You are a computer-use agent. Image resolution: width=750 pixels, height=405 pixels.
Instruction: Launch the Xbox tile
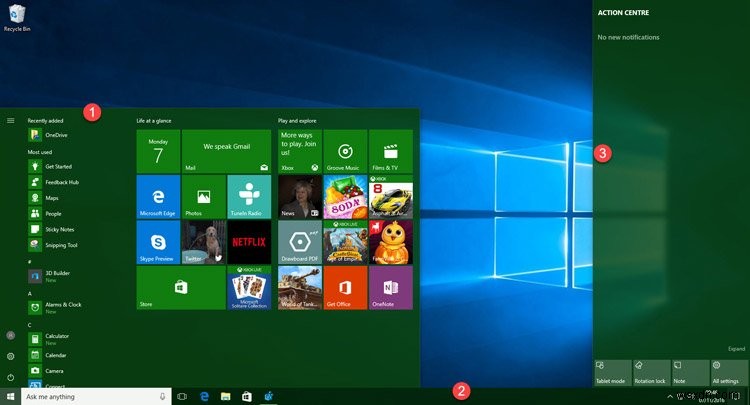tap(300, 151)
